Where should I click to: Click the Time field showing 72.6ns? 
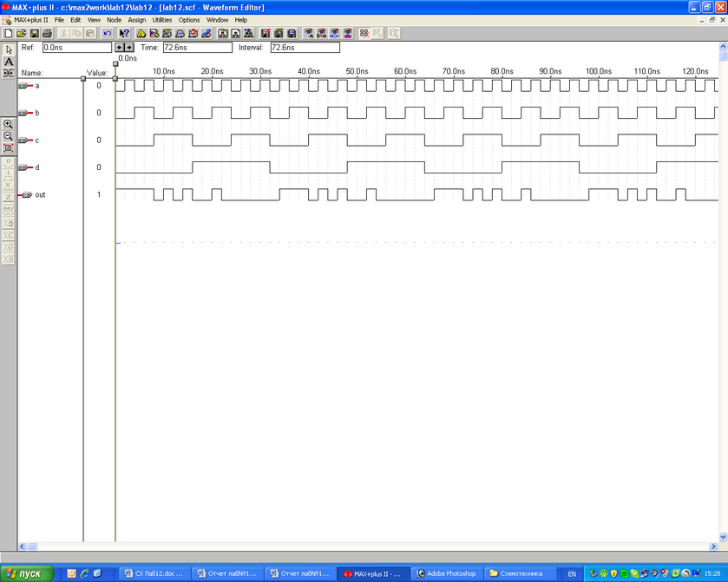pyautogui.click(x=197, y=48)
